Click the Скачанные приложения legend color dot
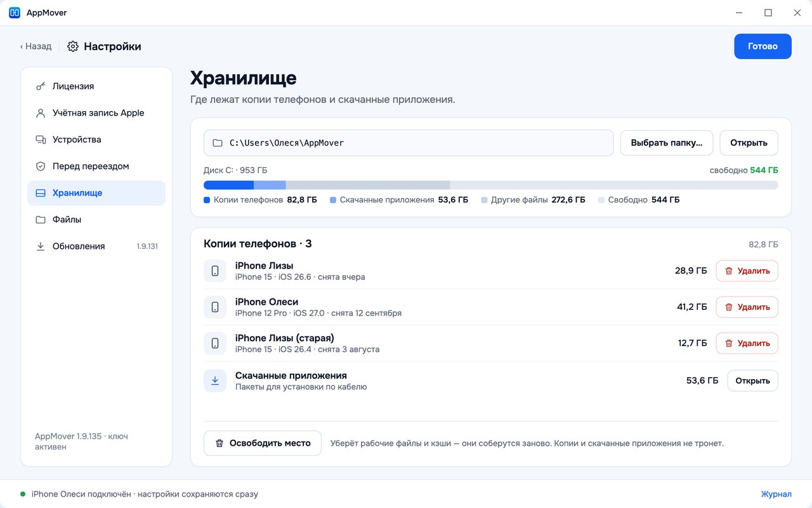This screenshot has height=508, width=812. pos(333,200)
